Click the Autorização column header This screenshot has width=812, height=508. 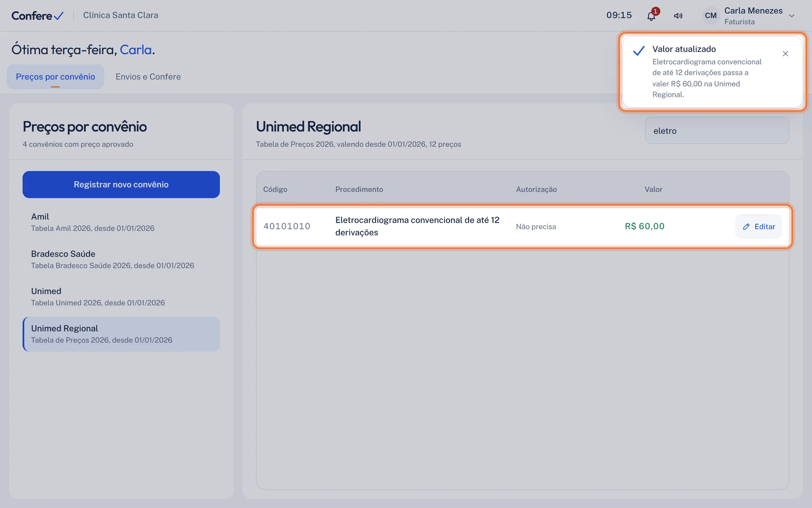(536, 189)
